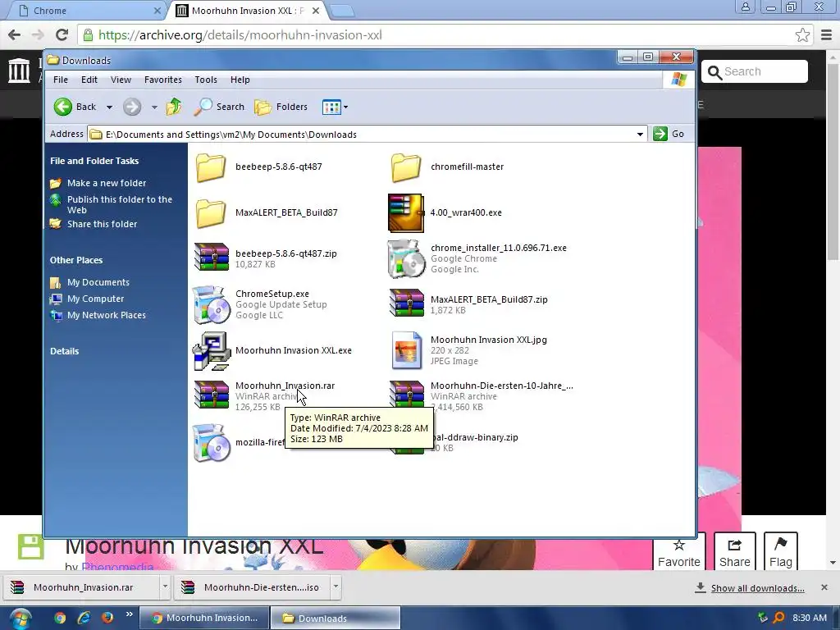This screenshot has width=840, height=630.
Task: Click the Forward arrow icon in Explorer toolbar
Action: pyautogui.click(x=132, y=107)
